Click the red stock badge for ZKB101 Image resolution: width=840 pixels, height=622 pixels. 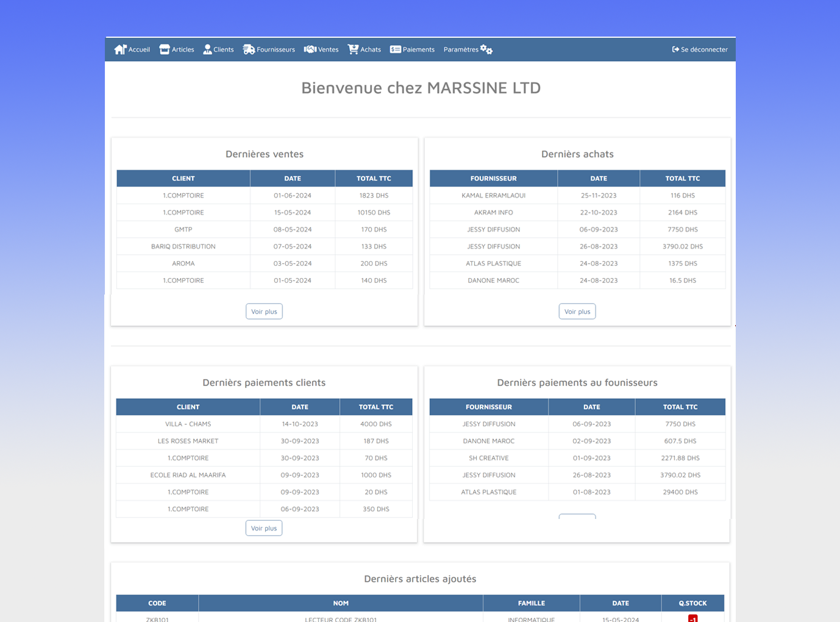(692, 618)
